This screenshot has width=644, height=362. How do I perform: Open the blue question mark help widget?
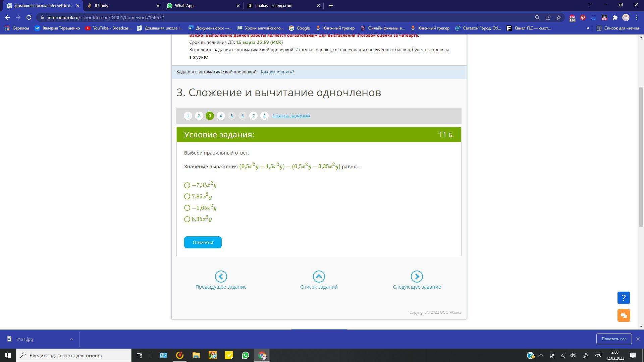tap(624, 298)
